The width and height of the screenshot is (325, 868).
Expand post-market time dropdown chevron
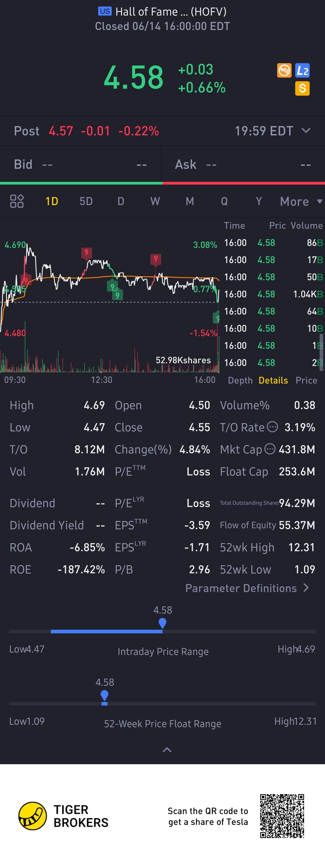pyautogui.click(x=306, y=131)
